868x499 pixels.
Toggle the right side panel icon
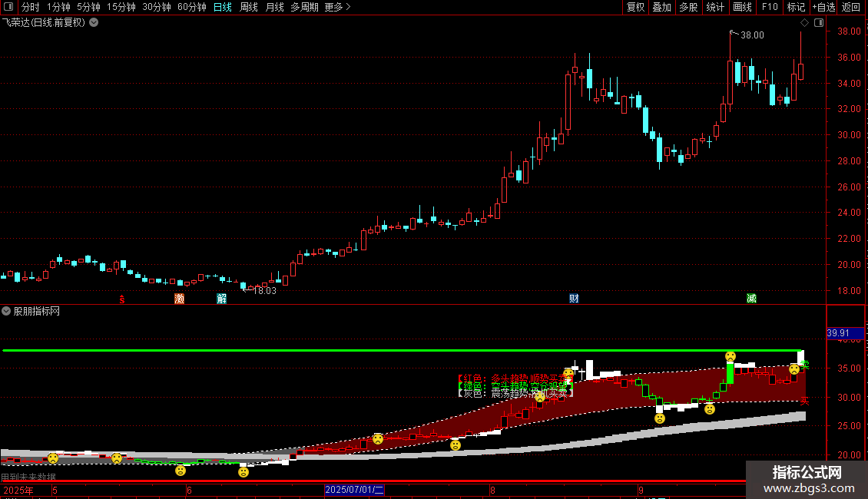click(x=819, y=23)
